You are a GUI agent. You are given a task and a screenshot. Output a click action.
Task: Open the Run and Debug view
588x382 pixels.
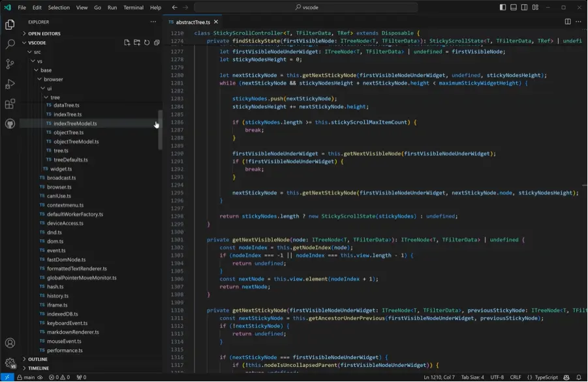click(x=10, y=84)
